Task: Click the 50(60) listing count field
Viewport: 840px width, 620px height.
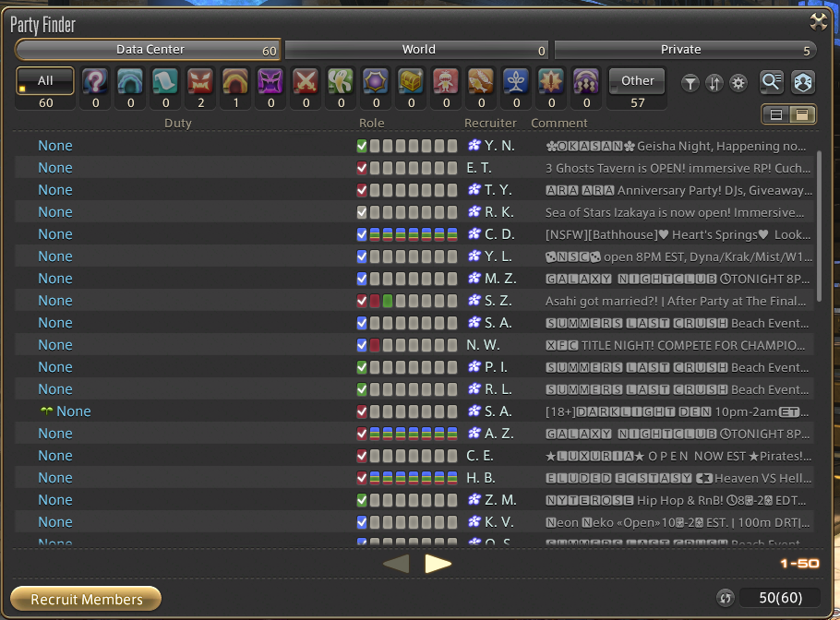Action: 779,598
